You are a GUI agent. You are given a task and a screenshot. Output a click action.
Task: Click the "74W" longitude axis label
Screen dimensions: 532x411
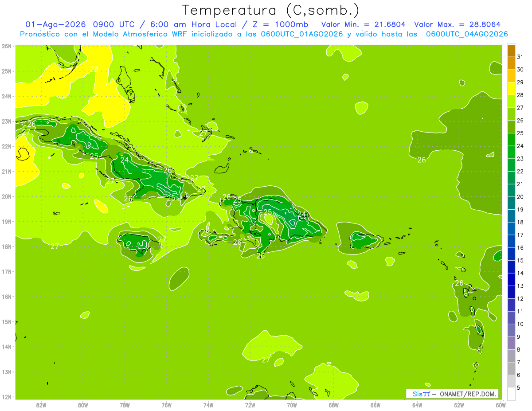tap(208, 405)
